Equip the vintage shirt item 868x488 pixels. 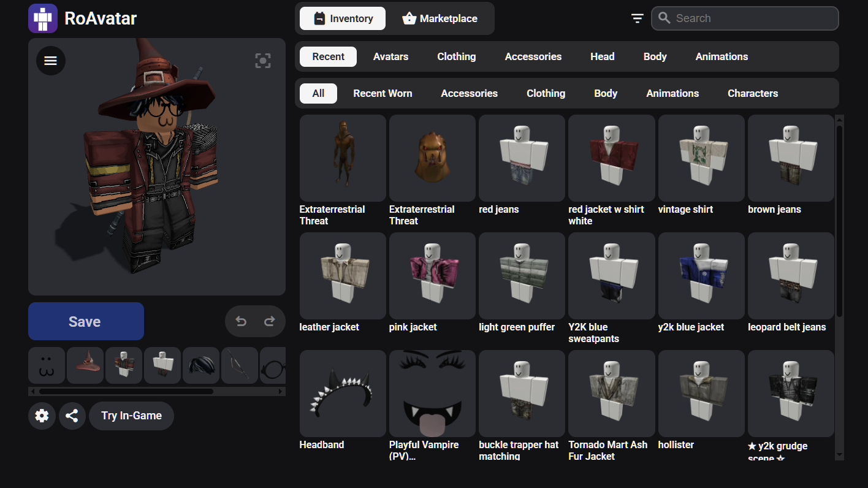coord(701,158)
